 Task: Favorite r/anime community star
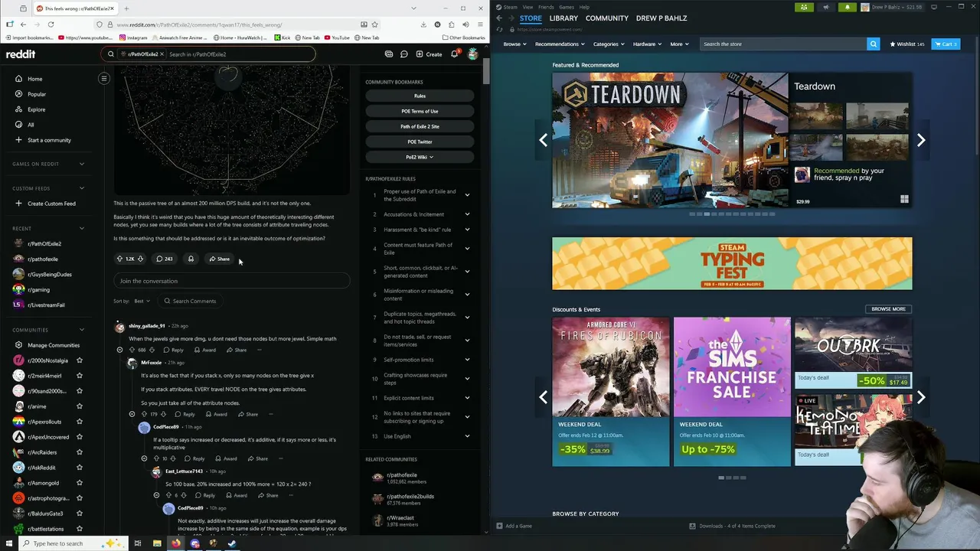[x=80, y=406]
